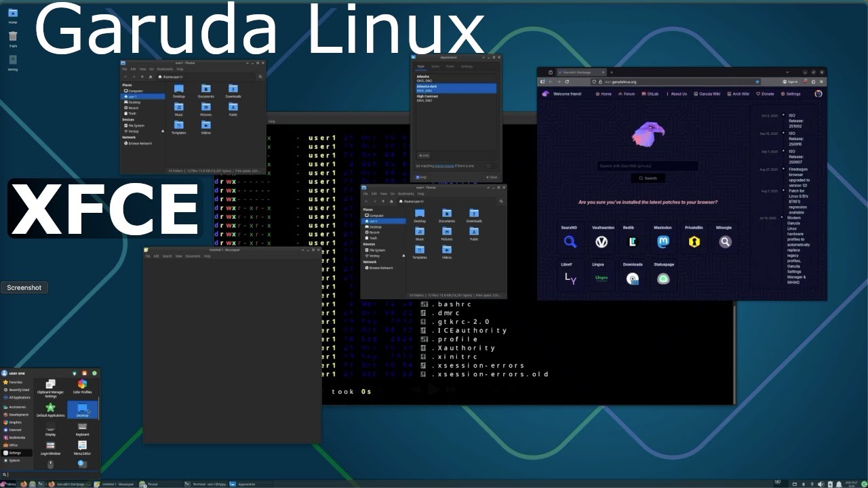Open Documents folder in upper Thunar window

[205, 91]
